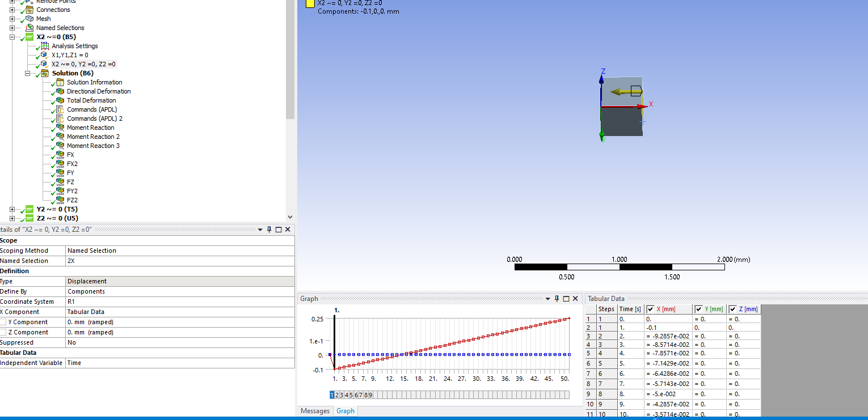Image resolution: width=868 pixels, height=420 pixels.
Task: Open the Details panel options dropdown arrow
Action: [260, 230]
